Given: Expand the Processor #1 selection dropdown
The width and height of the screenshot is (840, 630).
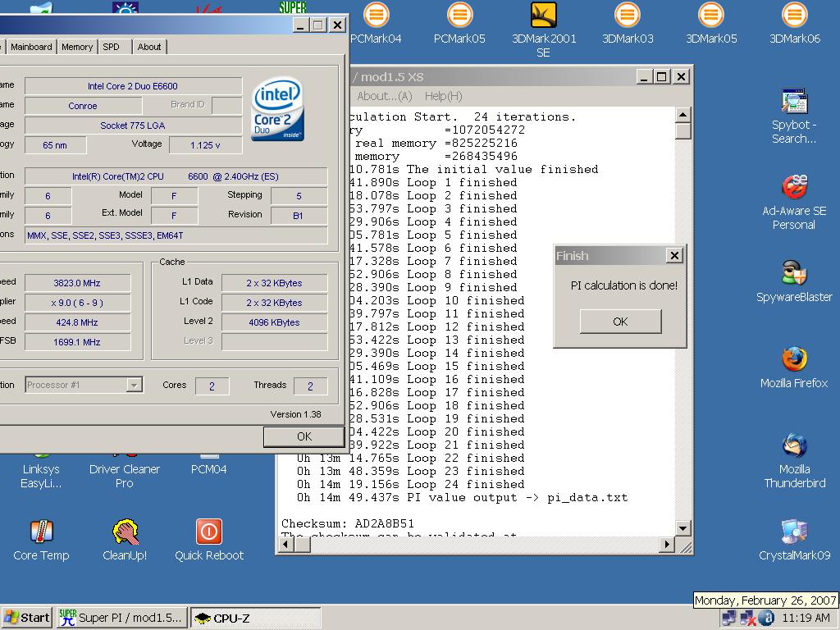Looking at the screenshot, I should [x=134, y=386].
